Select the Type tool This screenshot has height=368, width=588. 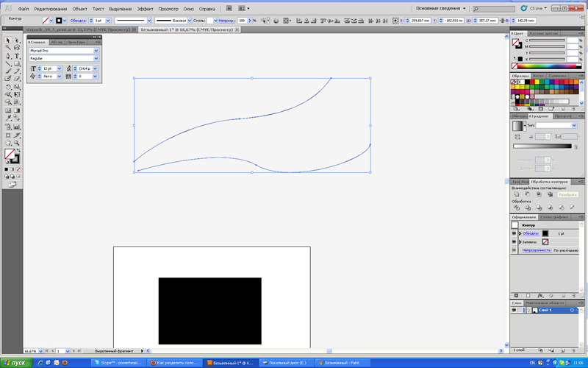(17, 56)
